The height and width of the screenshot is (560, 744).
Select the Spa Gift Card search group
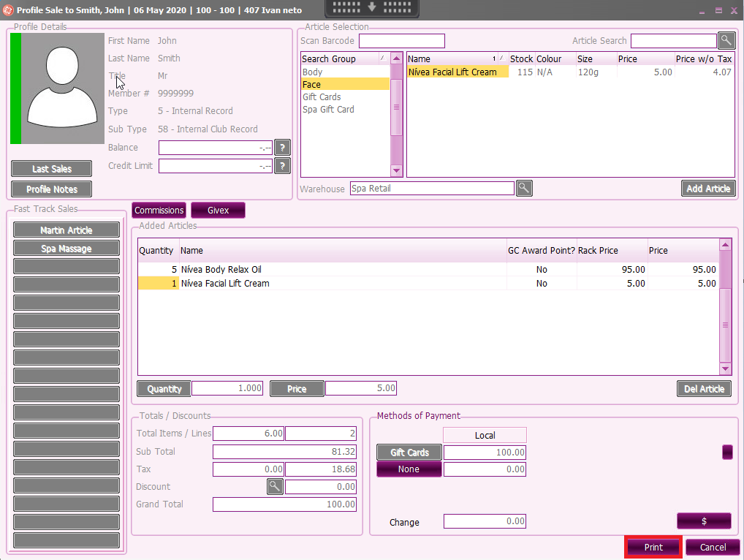(x=345, y=109)
